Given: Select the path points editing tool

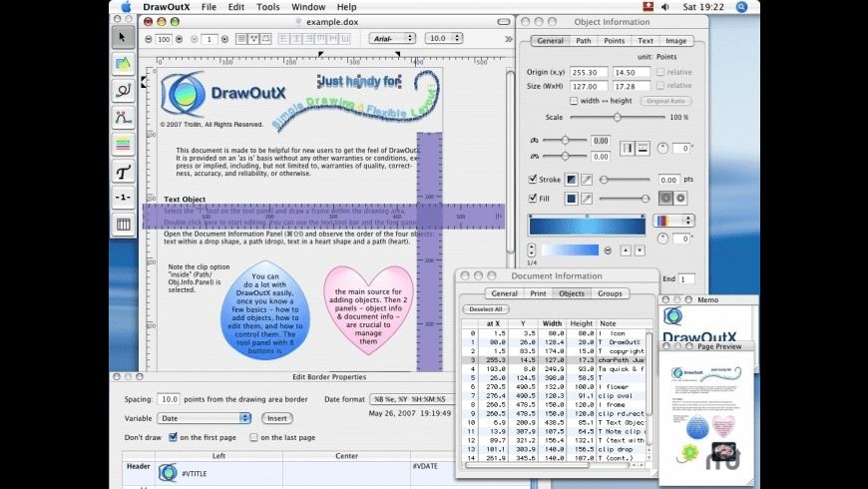Looking at the screenshot, I should 123,117.
